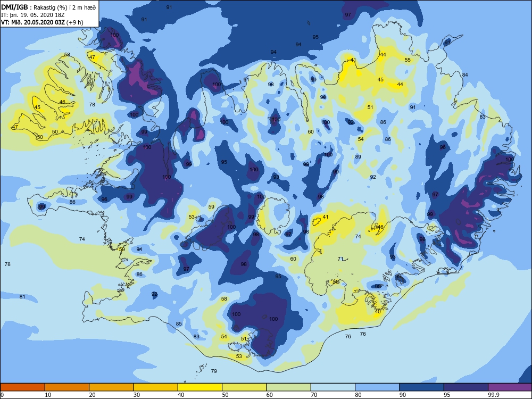Viewport: 532px width, 399px height.
Task: Click the legend tick label '99.9'
Action: 493,395
